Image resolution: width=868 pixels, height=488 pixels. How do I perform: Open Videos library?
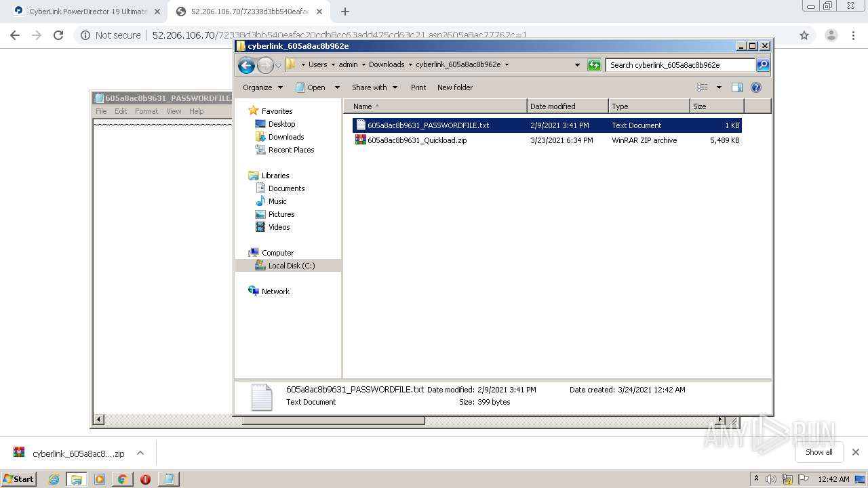pos(279,227)
